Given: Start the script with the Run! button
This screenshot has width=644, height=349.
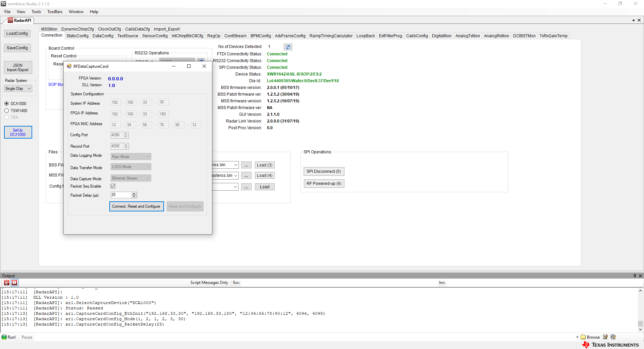Looking at the screenshot, I should pos(9,337).
